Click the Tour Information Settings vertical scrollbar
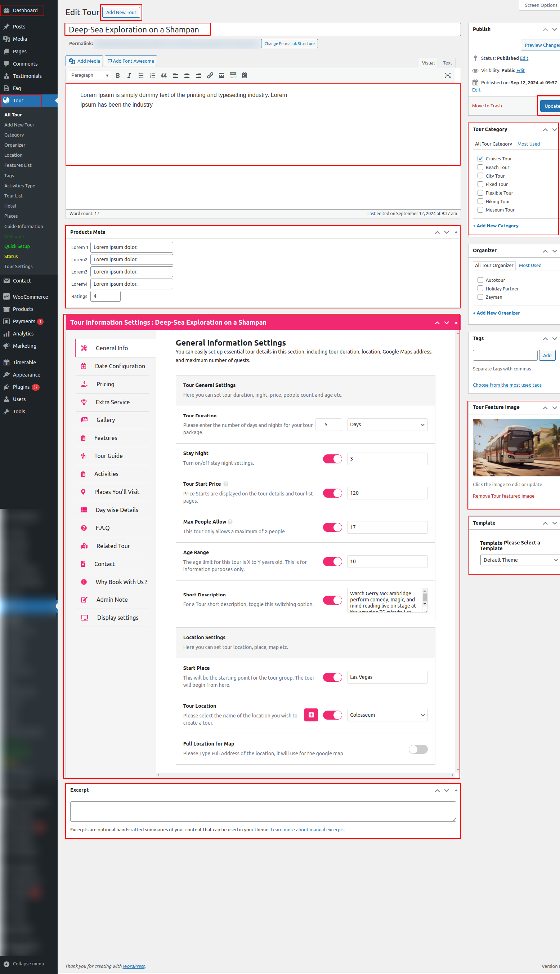Image resolution: width=560 pixels, height=974 pixels. (x=457, y=539)
